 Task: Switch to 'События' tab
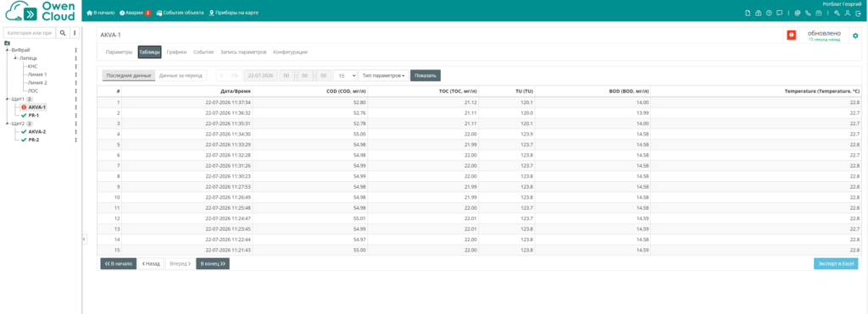[x=203, y=52]
